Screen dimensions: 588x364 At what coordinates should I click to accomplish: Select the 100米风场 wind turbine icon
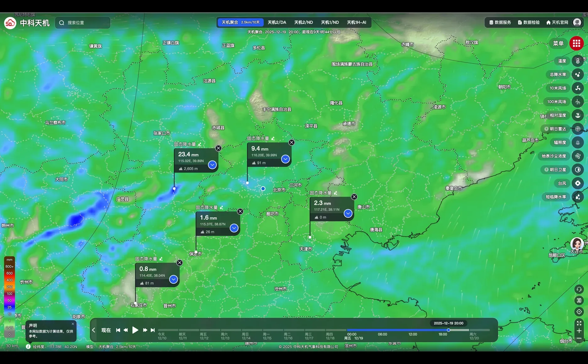tap(578, 102)
